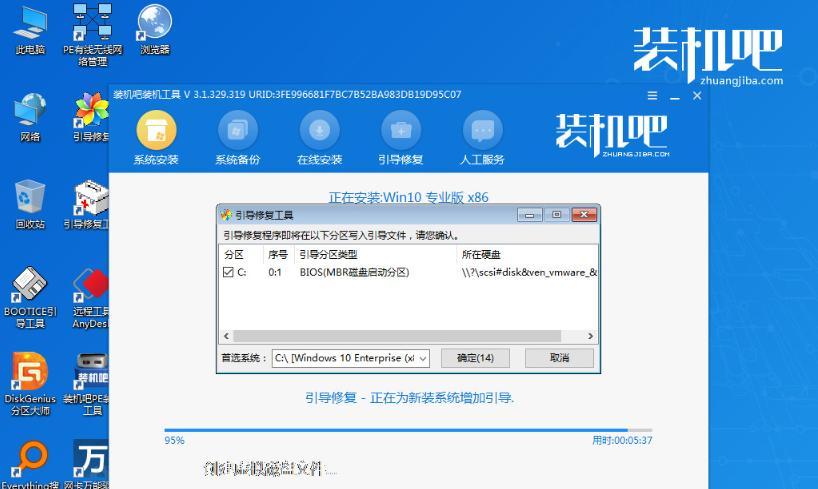Image resolution: width=818 pixels, height=489 pixels.
Task: Click the \\?\scsi#disk&ven_vmware disk path
Action: click(529, 272)
